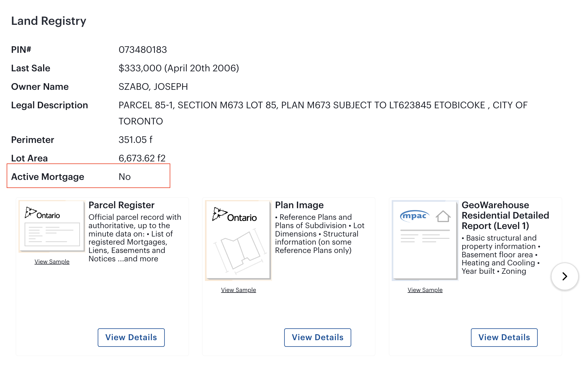Click the GeoWarehouse report document preview lines

pyautogui.click(x=425, y=236)
